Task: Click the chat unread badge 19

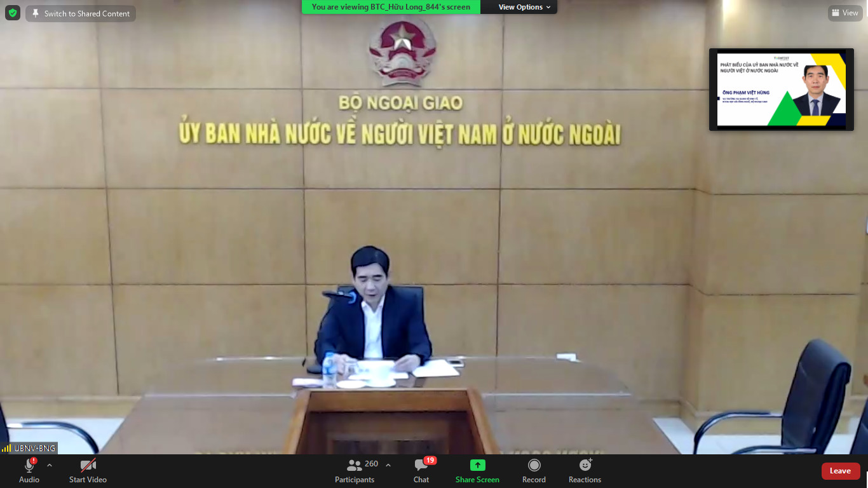Action: (430, 460)
